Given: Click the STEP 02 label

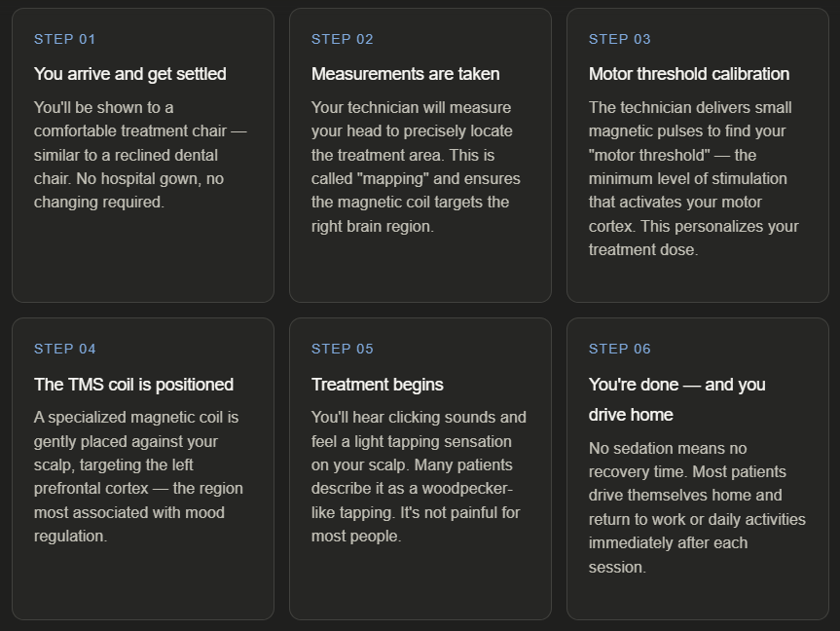Looking at the screenshot, I should tap(343, 39).
